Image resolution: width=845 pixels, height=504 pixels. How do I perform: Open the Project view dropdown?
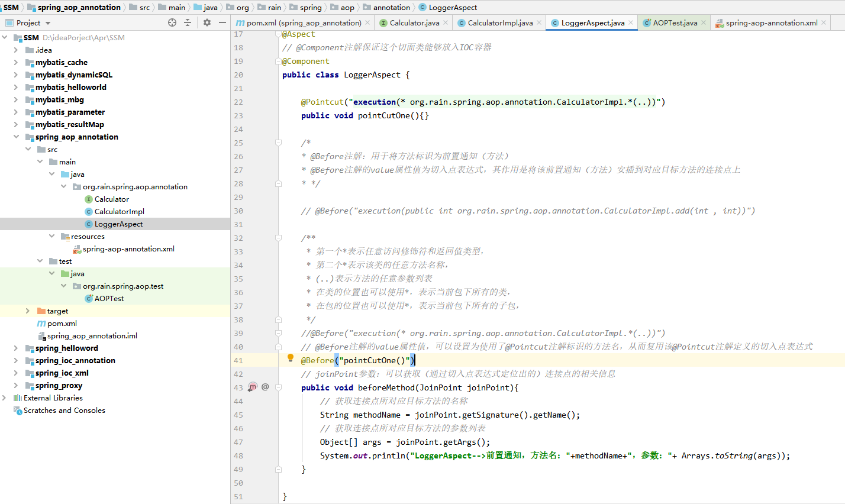[48, 23]
